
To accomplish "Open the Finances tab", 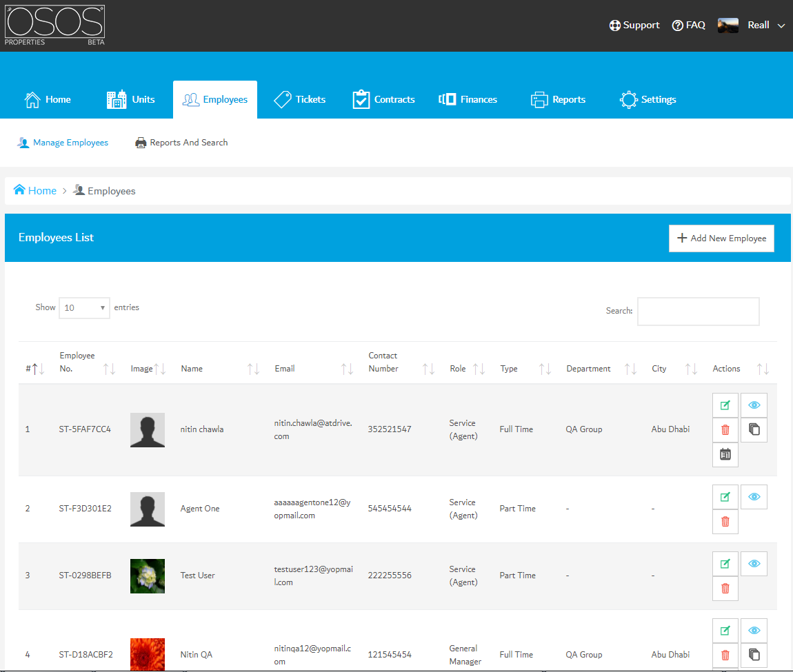I will pos(468,100).
